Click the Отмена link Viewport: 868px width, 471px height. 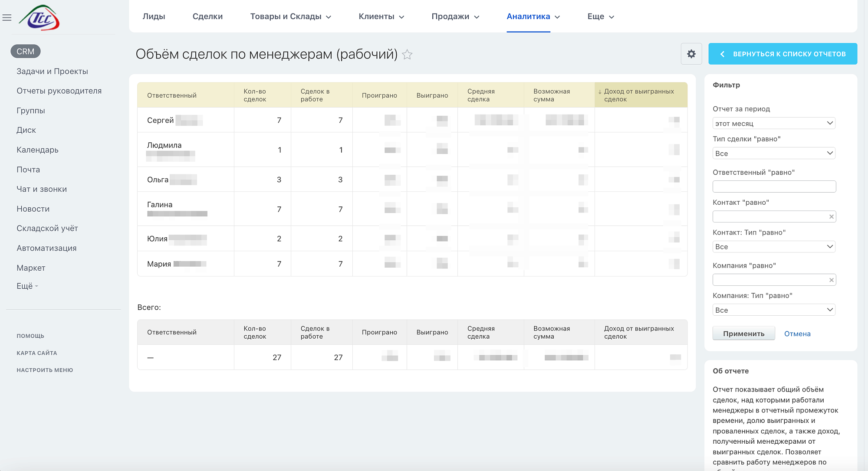click(x=797, y=334)
